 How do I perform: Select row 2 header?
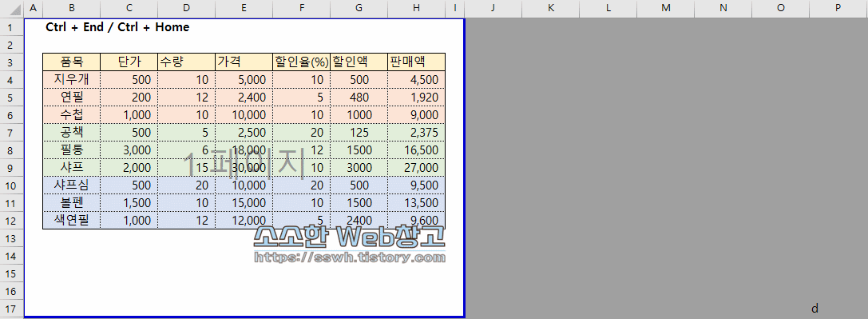[x=12, y=44]
